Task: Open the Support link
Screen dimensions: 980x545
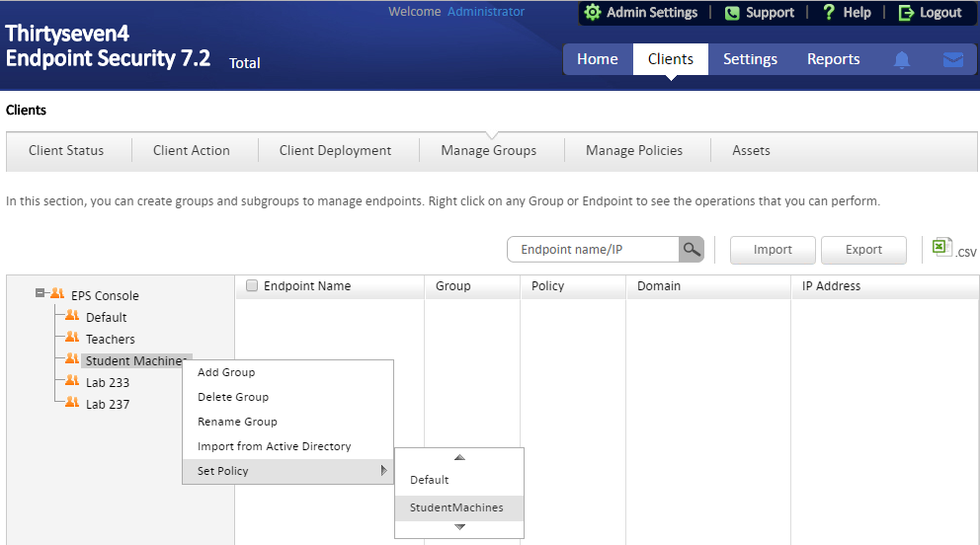Action: [770, 13]
